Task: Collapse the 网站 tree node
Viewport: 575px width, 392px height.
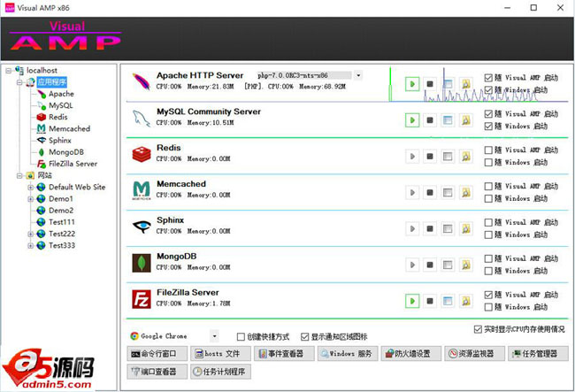Action: point(19,176)
